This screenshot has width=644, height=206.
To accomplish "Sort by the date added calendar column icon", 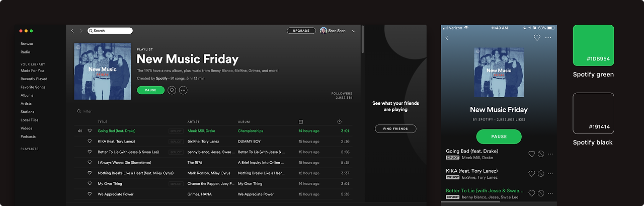I will tap(301, 122).
